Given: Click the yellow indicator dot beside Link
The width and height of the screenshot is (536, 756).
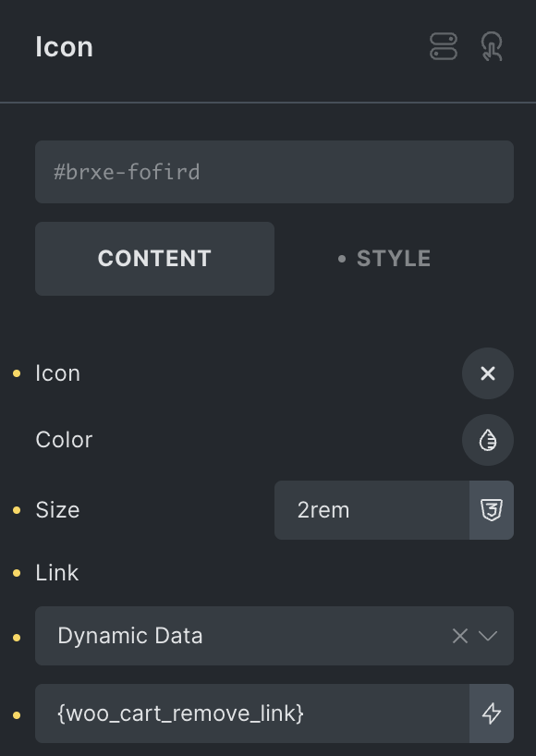Looking at the screenshot, I should (x=17, y=573).
